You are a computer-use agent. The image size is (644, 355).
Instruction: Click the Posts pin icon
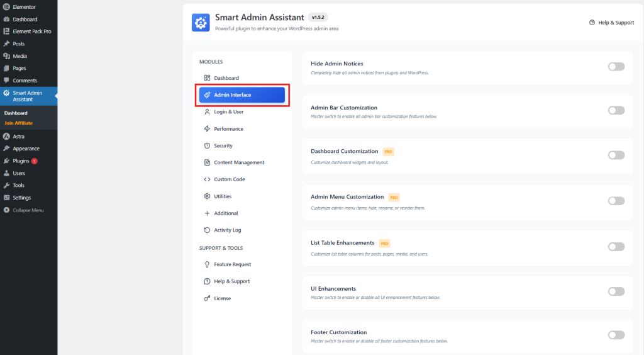pyautogui.click(x=6, y=43)
